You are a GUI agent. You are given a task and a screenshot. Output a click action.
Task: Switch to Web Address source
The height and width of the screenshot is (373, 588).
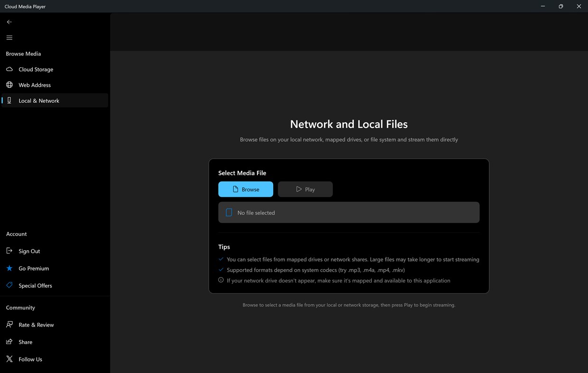pos(35,85)
